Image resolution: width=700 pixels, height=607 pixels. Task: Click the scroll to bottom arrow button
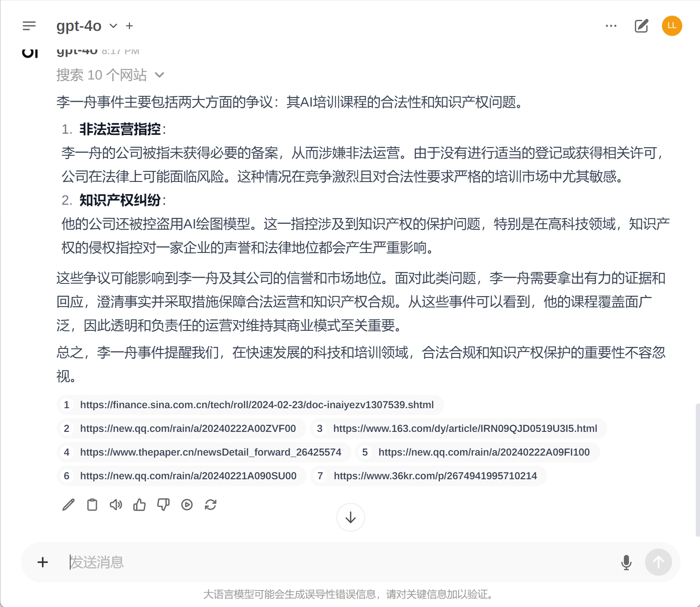coord(351,517)
